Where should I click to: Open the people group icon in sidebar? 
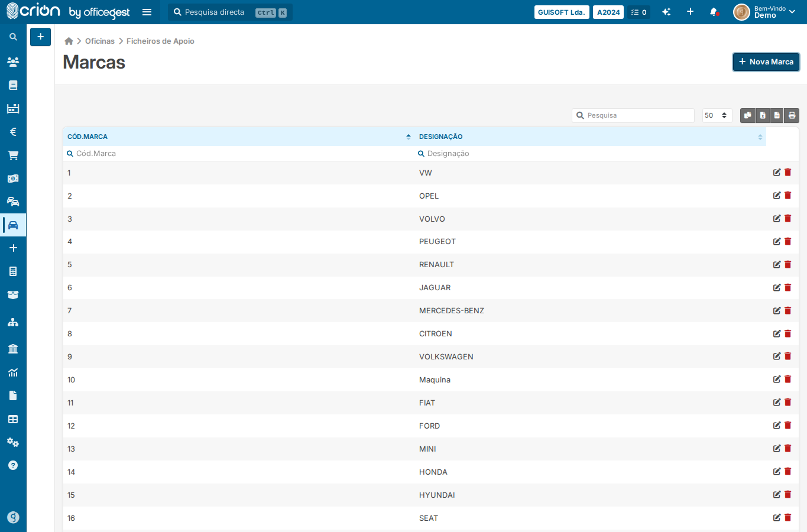tap(13, 61)
